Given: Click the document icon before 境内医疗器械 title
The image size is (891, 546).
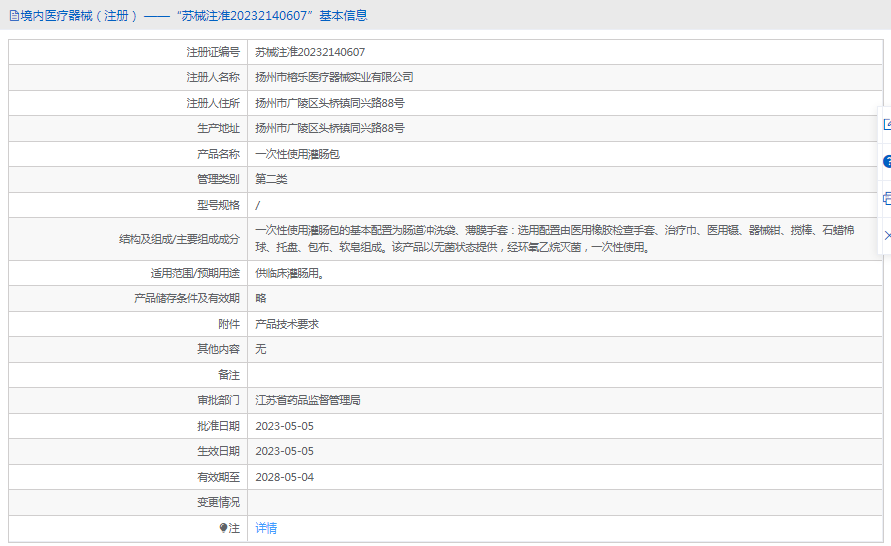Looking at the screenshot, I should click(x=14, y=16).
